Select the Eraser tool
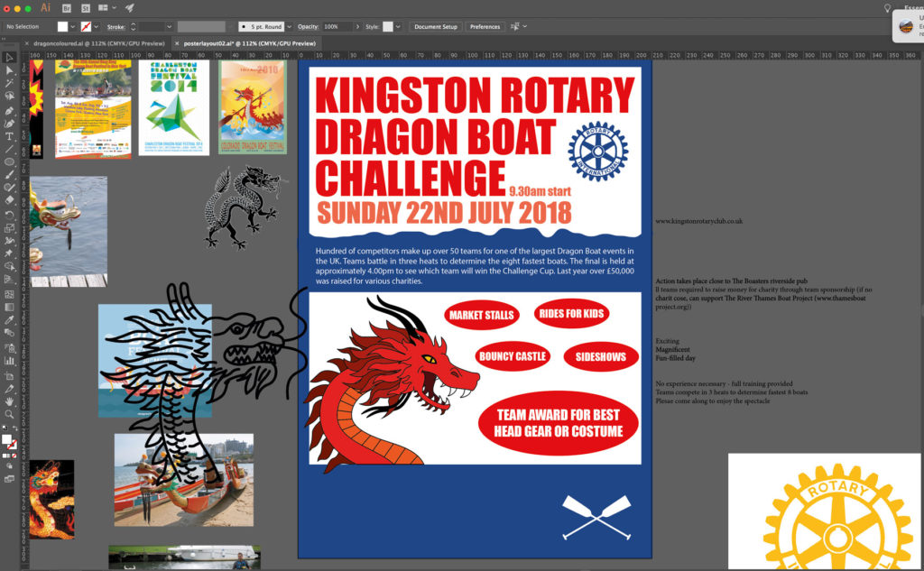924x571 pixels. 9,201
